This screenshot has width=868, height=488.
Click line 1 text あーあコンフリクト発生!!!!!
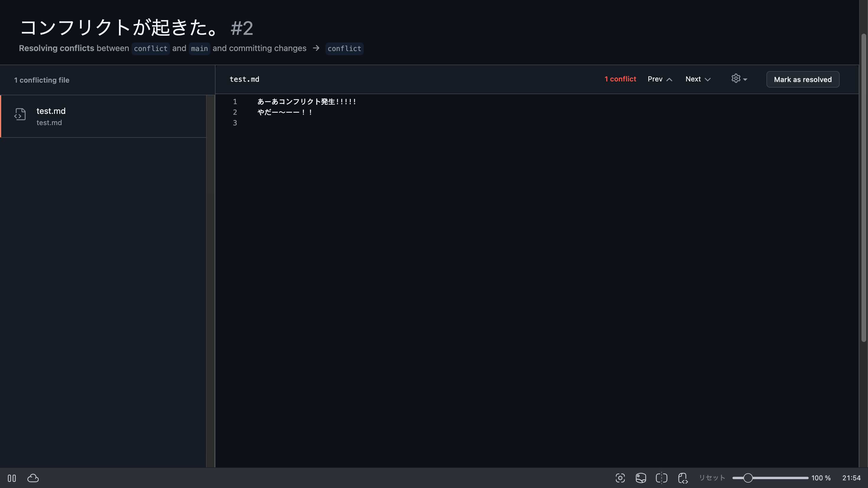click(x=307, y=101)
